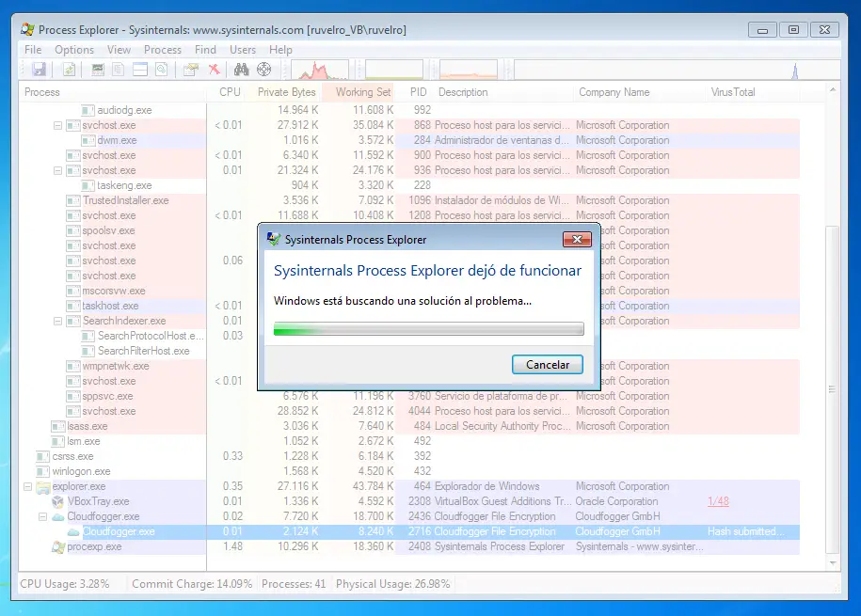The height and width of the screenshot is (616, 861).
Task: Click Cancelar in the crash dialog
Action: coord(548,365)
